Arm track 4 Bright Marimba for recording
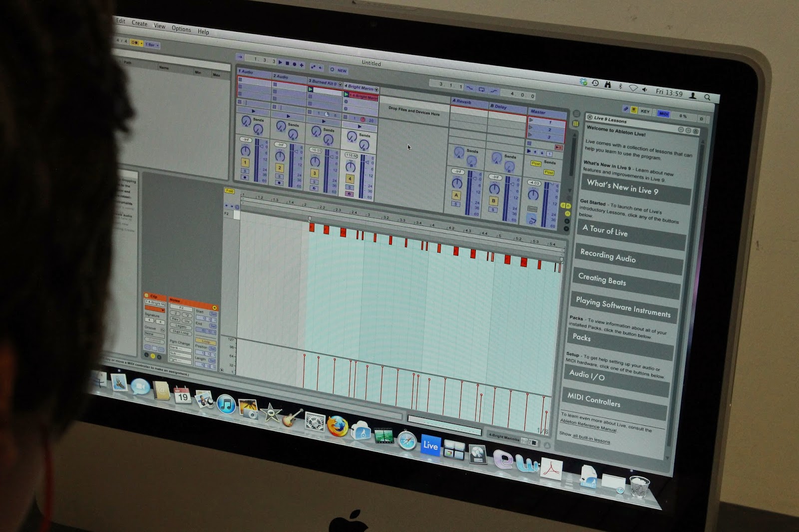Viewport: 799px width, 532px height. click(349, 194)
